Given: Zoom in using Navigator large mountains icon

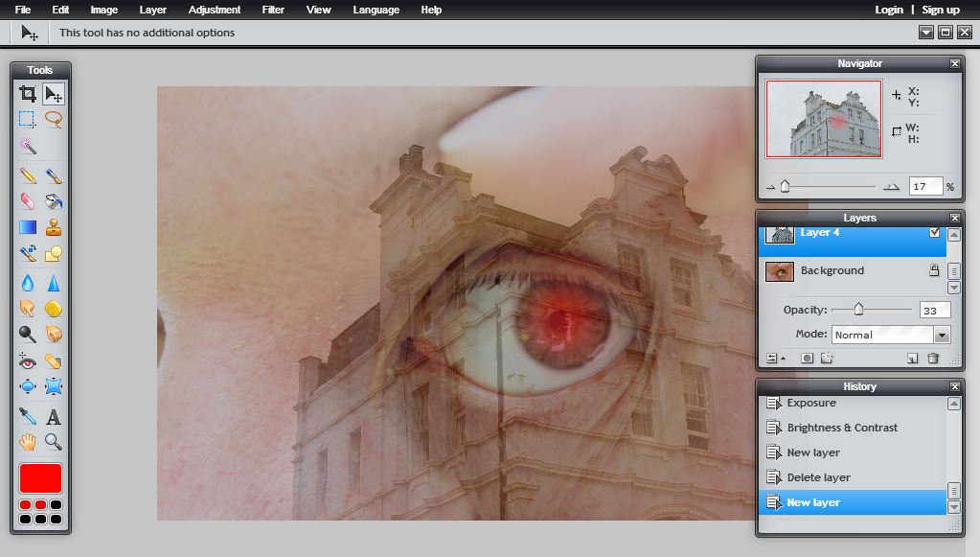Looking at the screenshot, I should (x=891, y=186).
